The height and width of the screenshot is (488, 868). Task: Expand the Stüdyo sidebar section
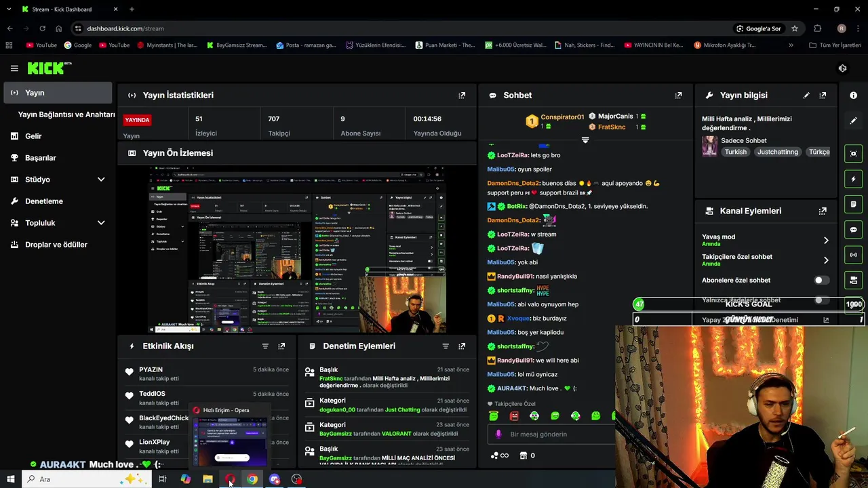pos(101,180)
